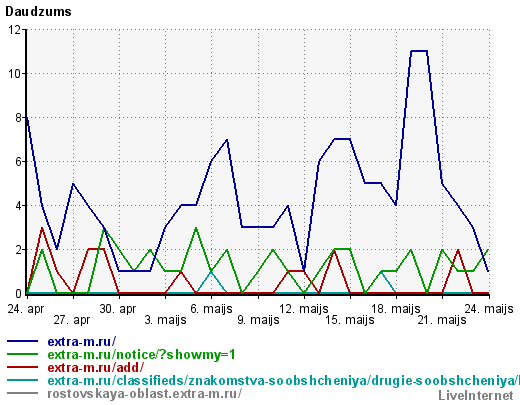520x405 pixels.
Task: Click the 21. maijs axis label
Action: coord(442,320)
